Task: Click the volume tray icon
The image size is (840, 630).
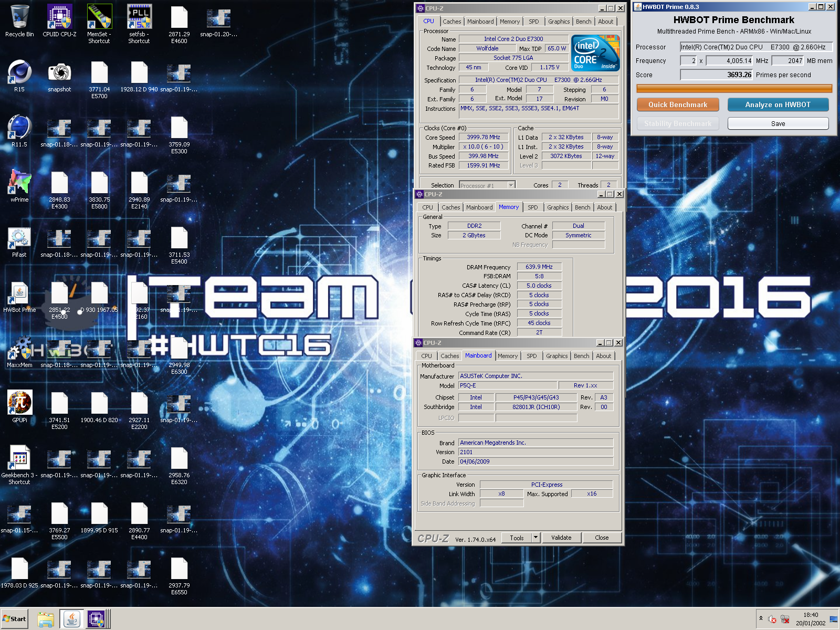Action: (772, 619)
